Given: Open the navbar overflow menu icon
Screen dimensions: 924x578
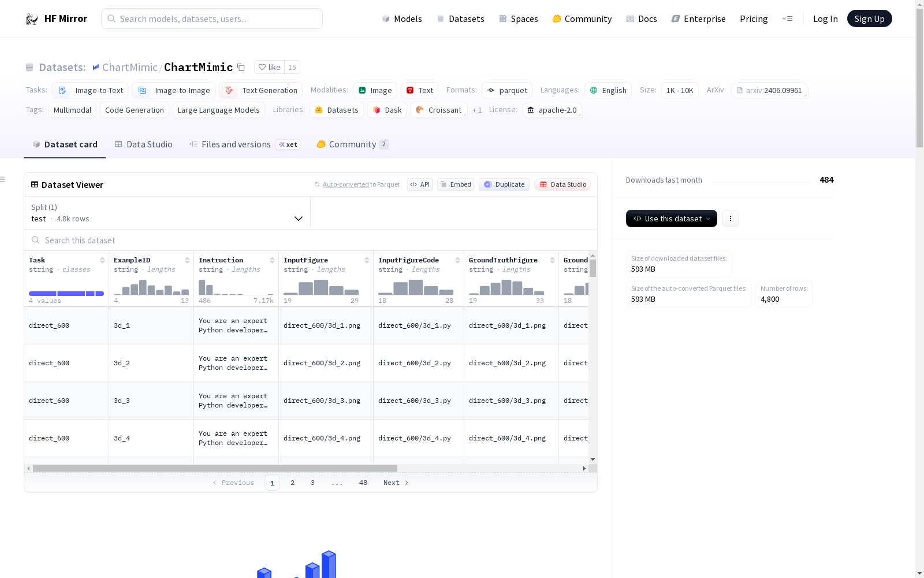Looking at the screenshot, I should 787,18.
